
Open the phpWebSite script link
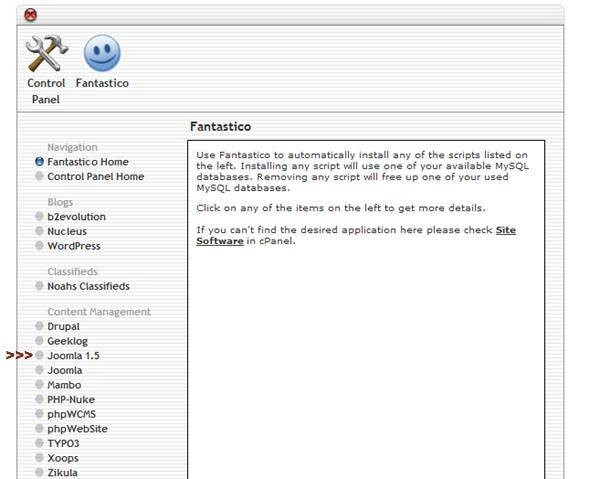[77, 429]
